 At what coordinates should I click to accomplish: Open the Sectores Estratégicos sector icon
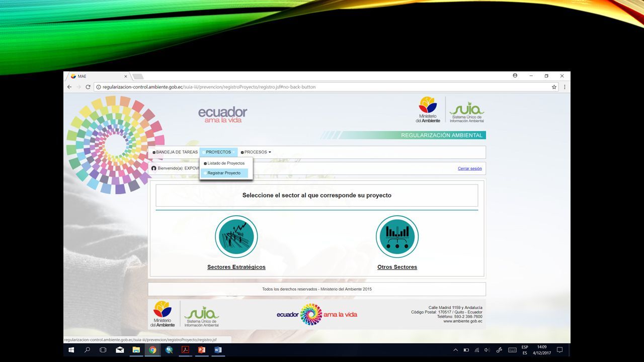tap(236, 237)
